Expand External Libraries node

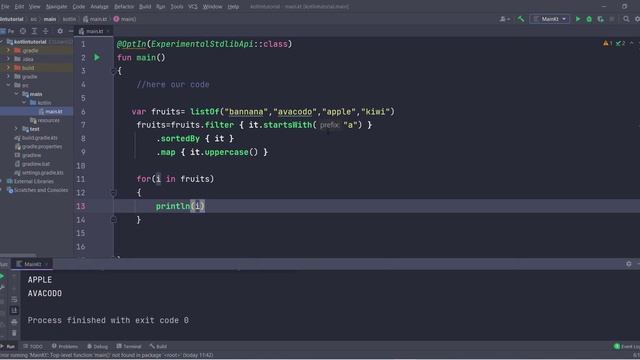(x=2, y=181)
